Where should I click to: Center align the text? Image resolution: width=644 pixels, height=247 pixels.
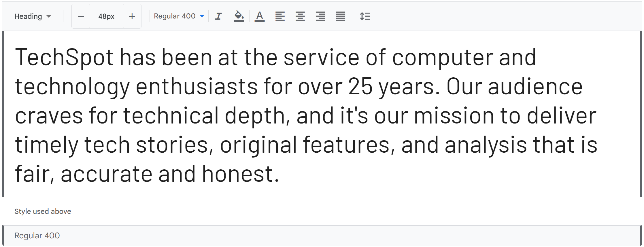coord(300,16)
